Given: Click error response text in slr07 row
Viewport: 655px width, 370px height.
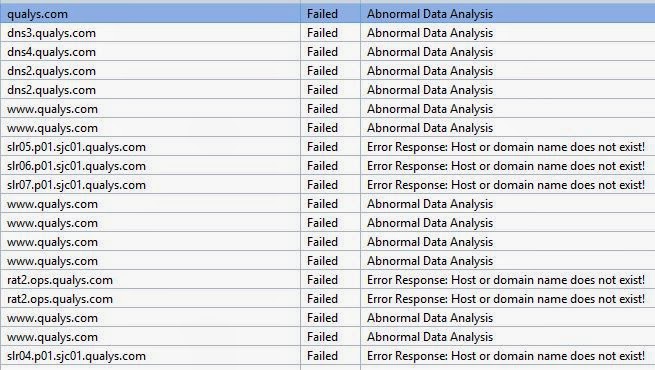Looking at the screenshot, I should click(x=506, y=185).
